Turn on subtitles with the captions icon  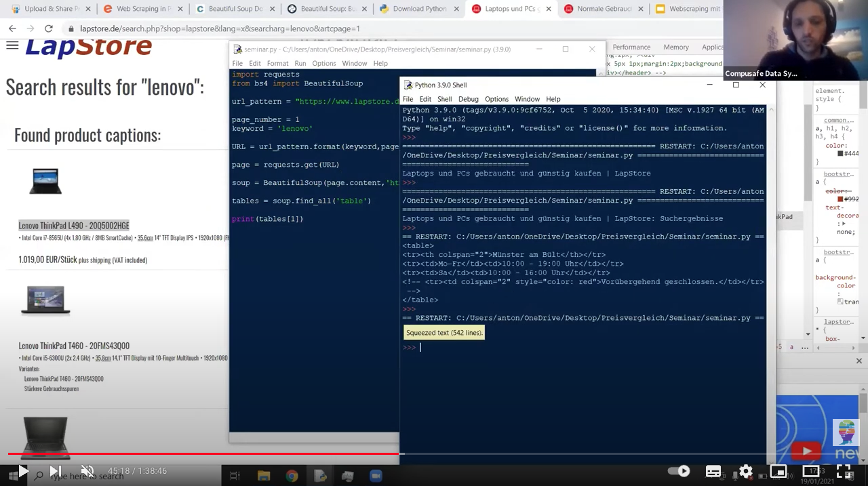coord(713,472)
